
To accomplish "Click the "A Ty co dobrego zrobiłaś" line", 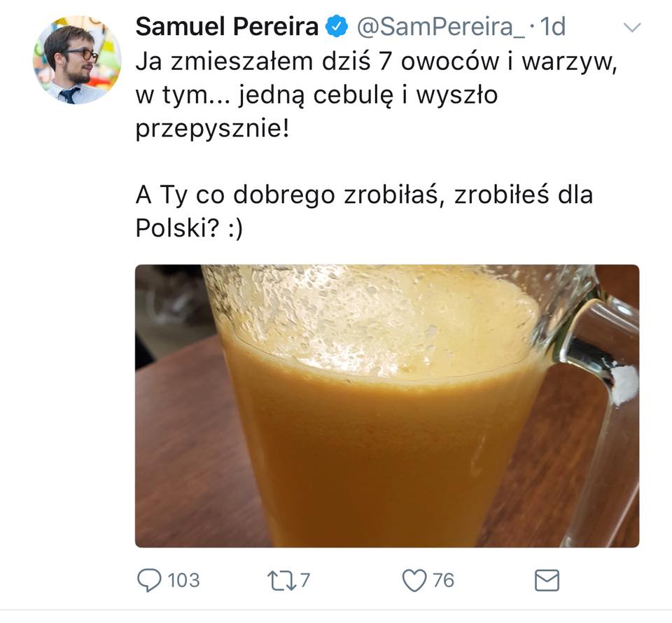I will click(x=288, y=195).
